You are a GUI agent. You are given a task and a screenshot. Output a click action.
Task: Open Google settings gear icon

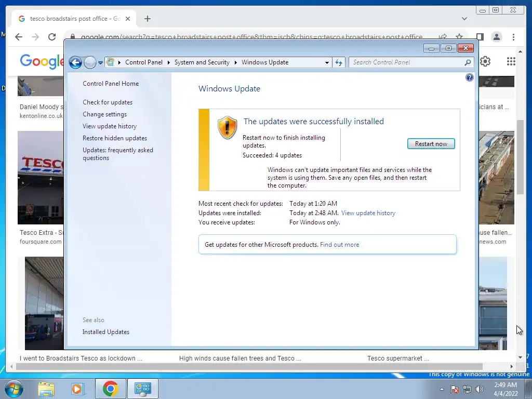click(485, 61)
